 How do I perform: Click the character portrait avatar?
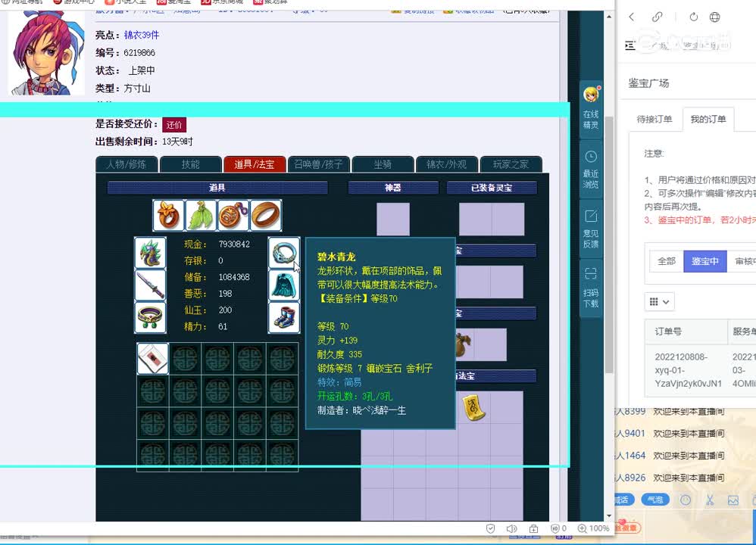pos(46,52)
